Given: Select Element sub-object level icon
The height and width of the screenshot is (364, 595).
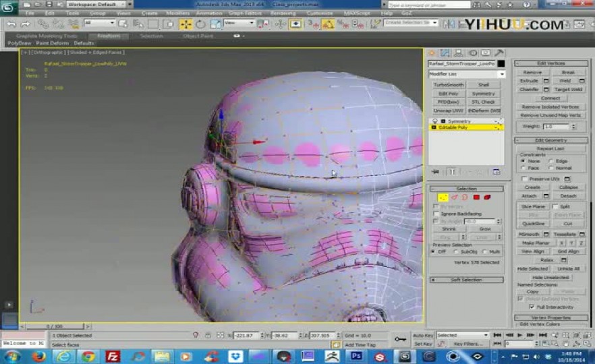Looking at the screenshot, I should 487,197.
